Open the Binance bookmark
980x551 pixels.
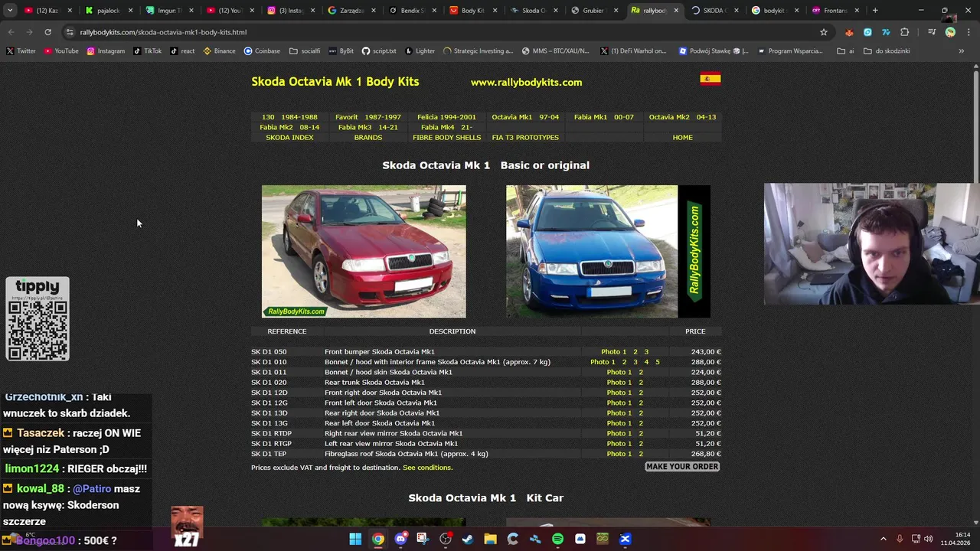coord(219,51)
